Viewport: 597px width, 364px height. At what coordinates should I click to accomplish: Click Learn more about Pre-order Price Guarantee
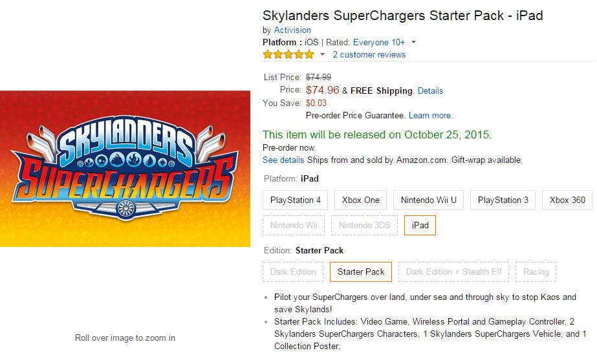pos(430,115)
